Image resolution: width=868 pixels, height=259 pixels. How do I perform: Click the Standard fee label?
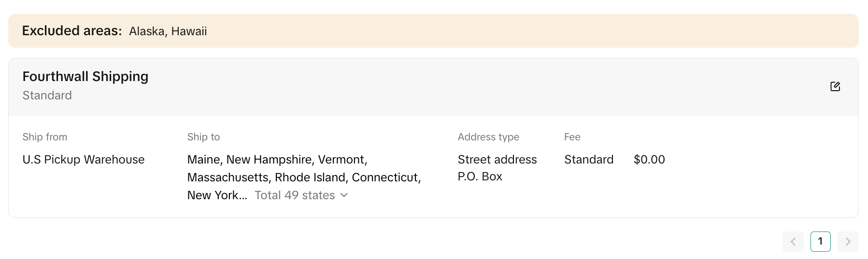[x=589, y=160]
